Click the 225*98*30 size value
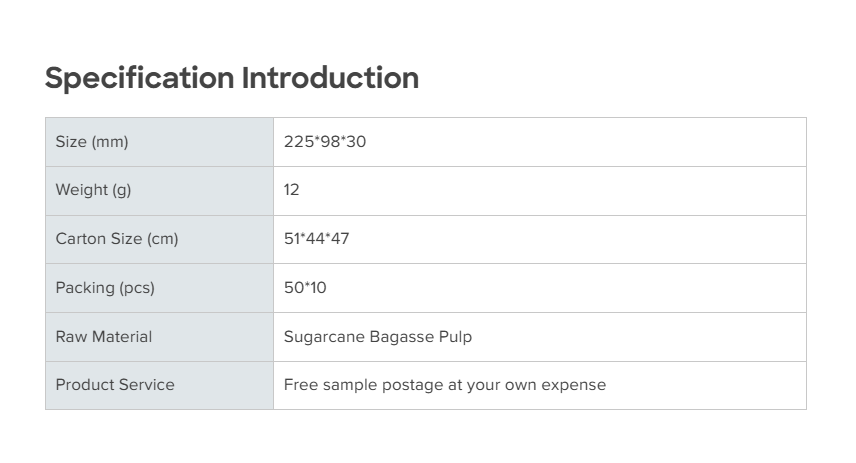Image resolution: width=856 pixels, height=463 pixels. [x=325, y=142]
